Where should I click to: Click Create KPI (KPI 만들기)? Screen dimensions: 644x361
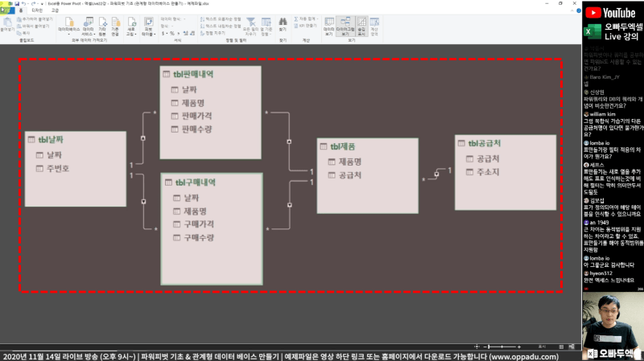[305, 26]
